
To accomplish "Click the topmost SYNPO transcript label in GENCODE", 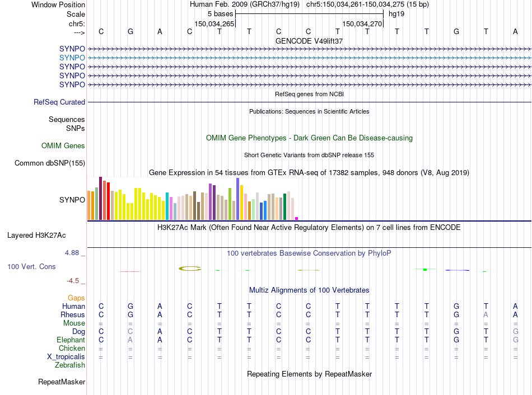I will [72, 49].
